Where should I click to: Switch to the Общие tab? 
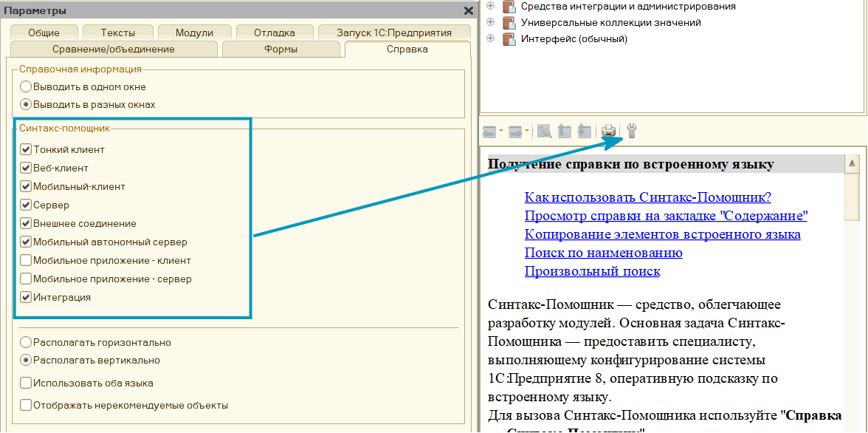(42, 33)
